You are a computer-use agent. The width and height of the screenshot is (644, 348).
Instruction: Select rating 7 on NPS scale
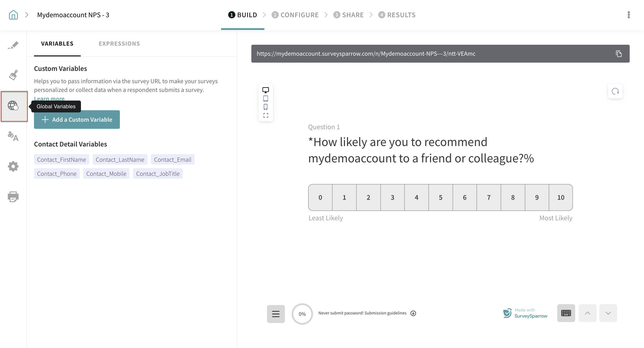pyautogui.click(x=489, y=197)
